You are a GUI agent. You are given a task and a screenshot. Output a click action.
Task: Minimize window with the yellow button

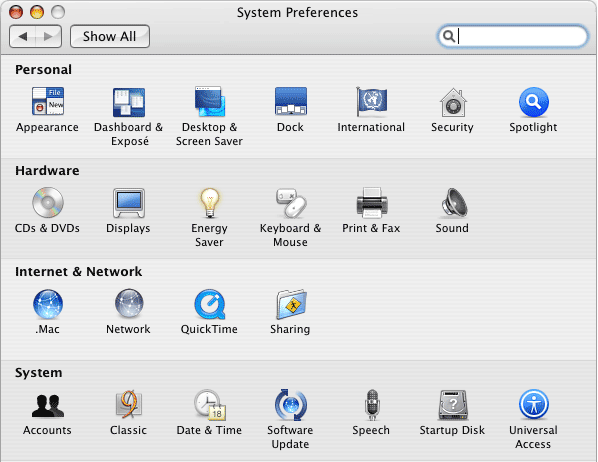click(x=37, y=12)
